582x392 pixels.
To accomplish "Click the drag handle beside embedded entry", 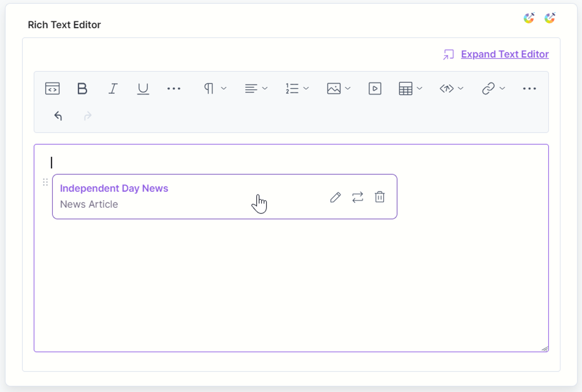I will 45,182.
